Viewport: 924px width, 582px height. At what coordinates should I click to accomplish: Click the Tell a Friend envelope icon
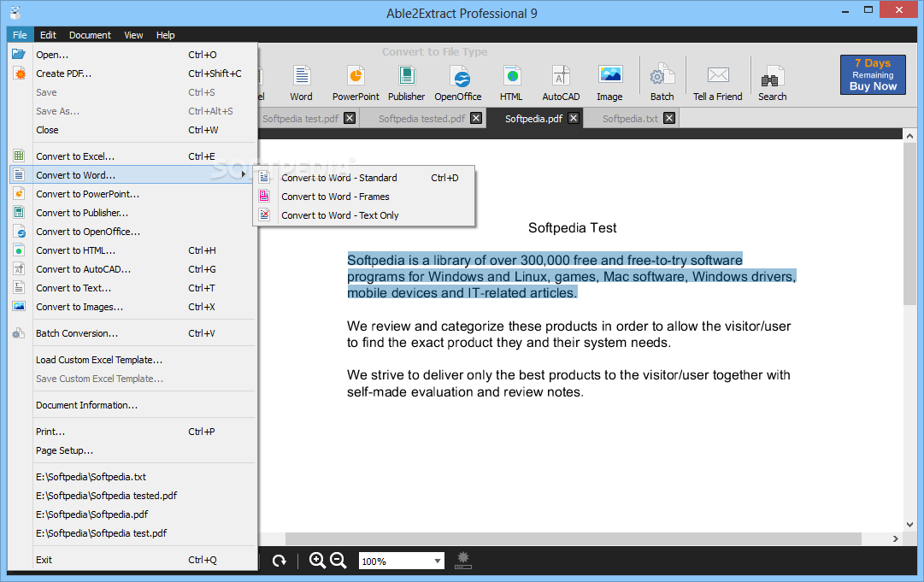718,75
